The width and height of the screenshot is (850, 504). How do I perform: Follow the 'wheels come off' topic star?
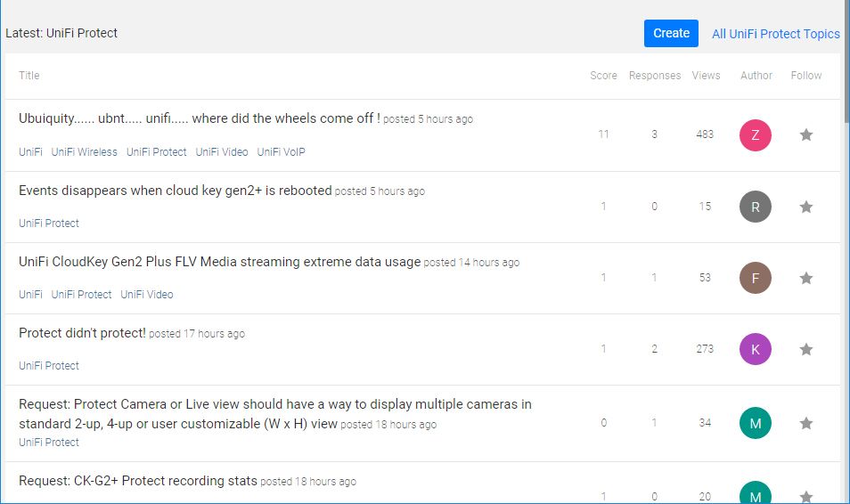tap(806, 135)
